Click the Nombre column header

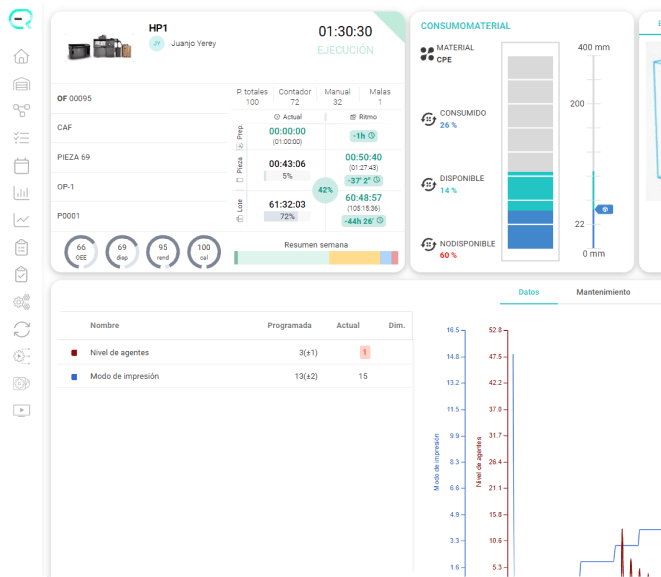point(105,325)
